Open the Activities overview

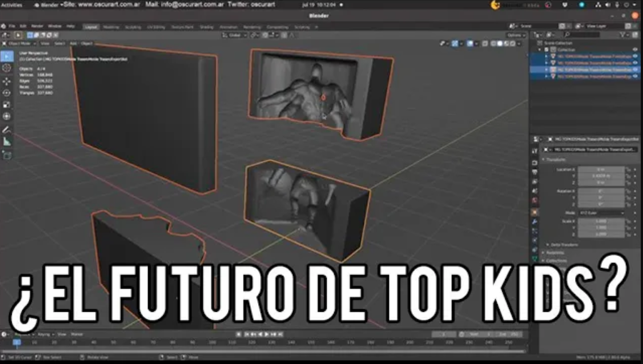[x=11, y=5]
